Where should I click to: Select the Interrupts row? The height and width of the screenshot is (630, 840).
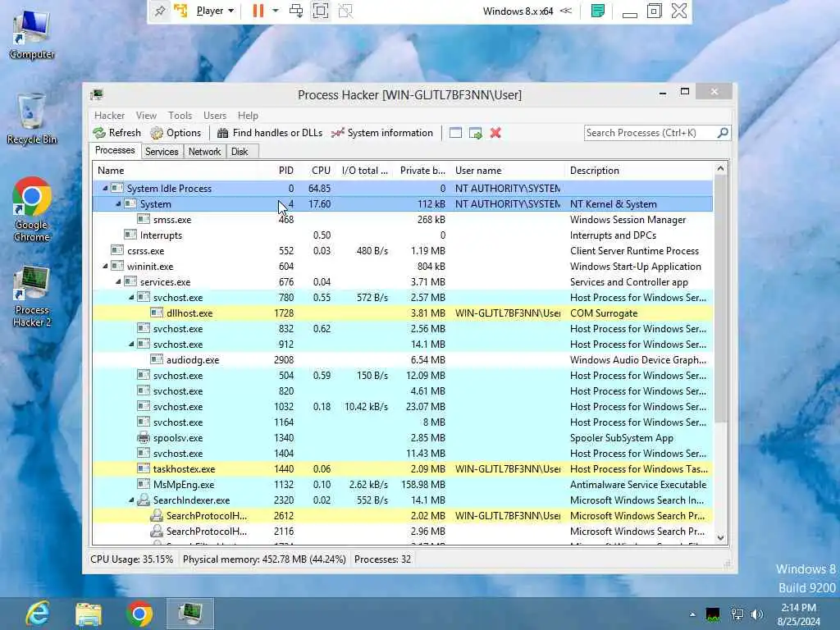pyautogui.click(x=403, y=235)
